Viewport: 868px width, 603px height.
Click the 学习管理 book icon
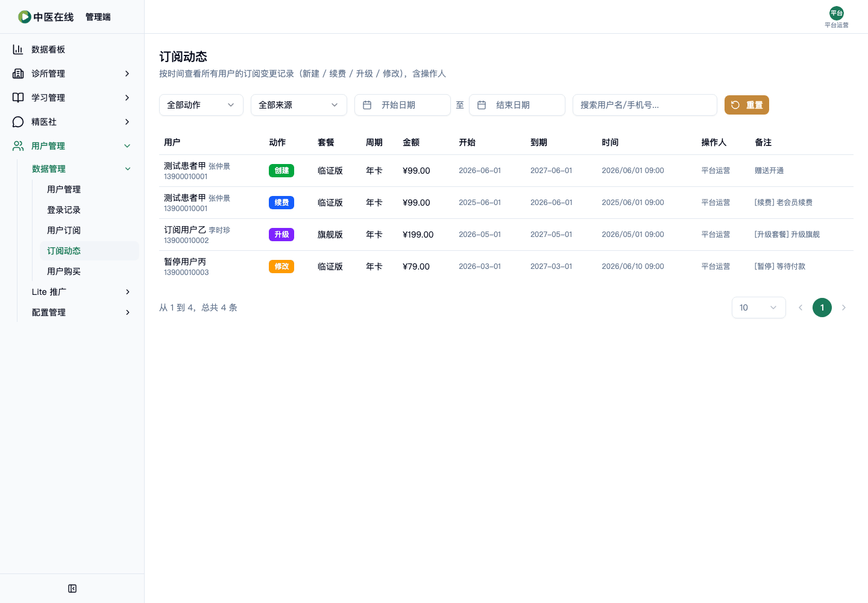(18, 98)
